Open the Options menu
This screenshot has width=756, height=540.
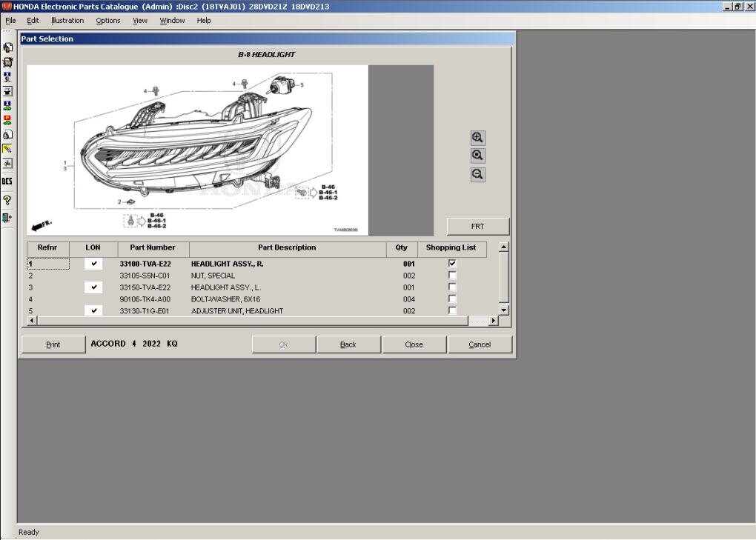tap(108, 21)
